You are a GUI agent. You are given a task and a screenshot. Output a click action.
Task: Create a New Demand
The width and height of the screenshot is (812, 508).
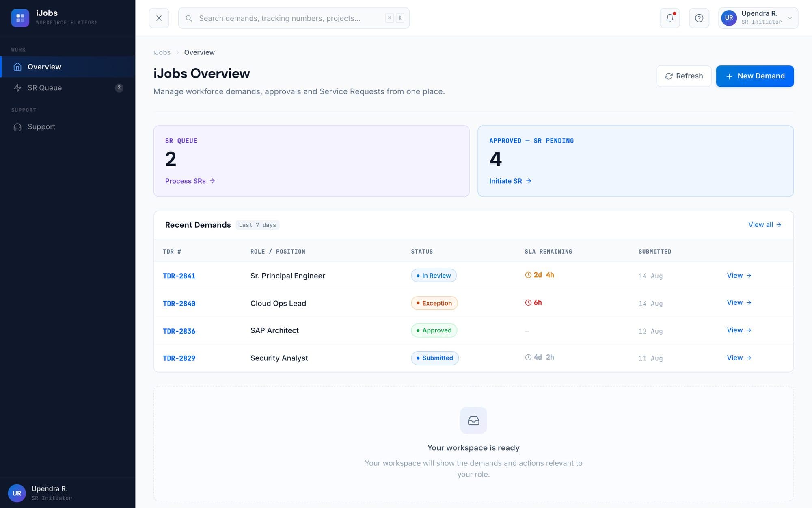(755, 76)
